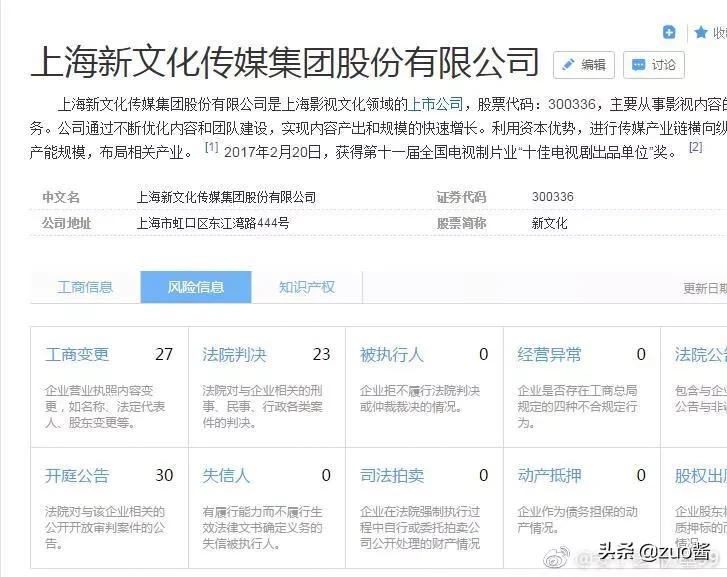Click the 中文名 field label
The height and width of the screenshot is (577, 727).
coord(61,197)
